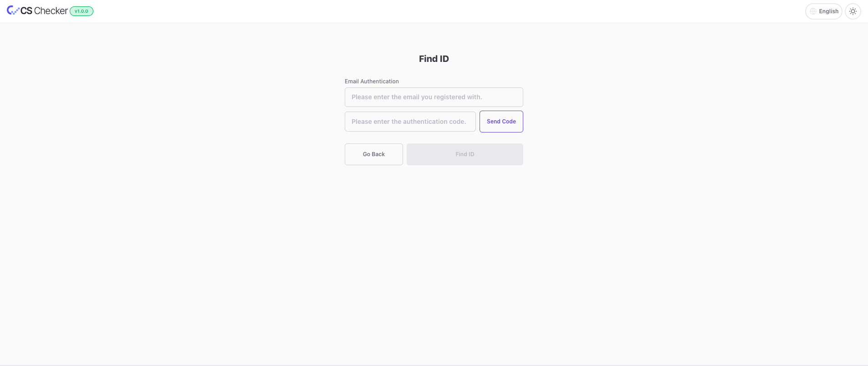This screenshot has height=366, width=868.
Task: Click the CS Checker logo icon
Action: click(12, 10)
